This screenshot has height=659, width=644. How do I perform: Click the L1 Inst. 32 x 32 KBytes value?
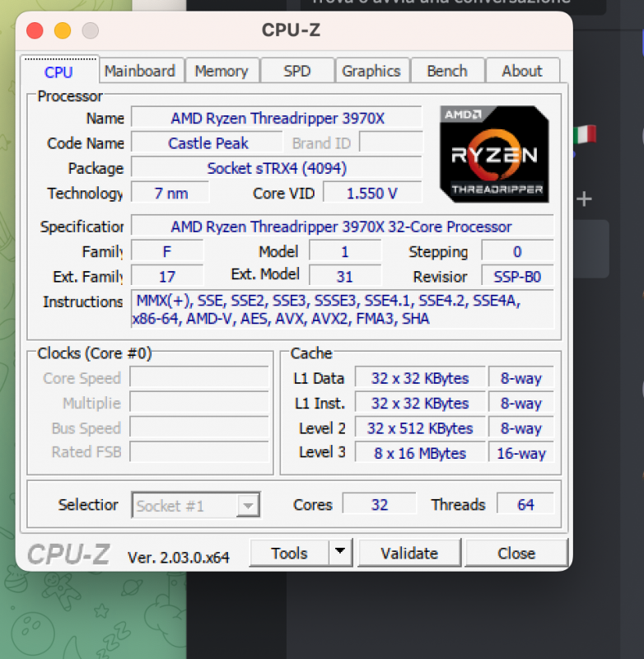[x=420, y=404]
